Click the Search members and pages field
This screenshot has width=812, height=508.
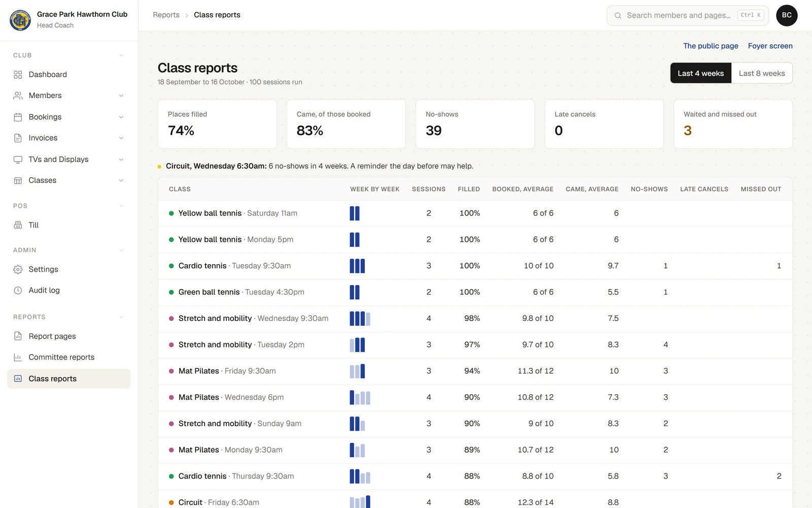coord(688,15)
